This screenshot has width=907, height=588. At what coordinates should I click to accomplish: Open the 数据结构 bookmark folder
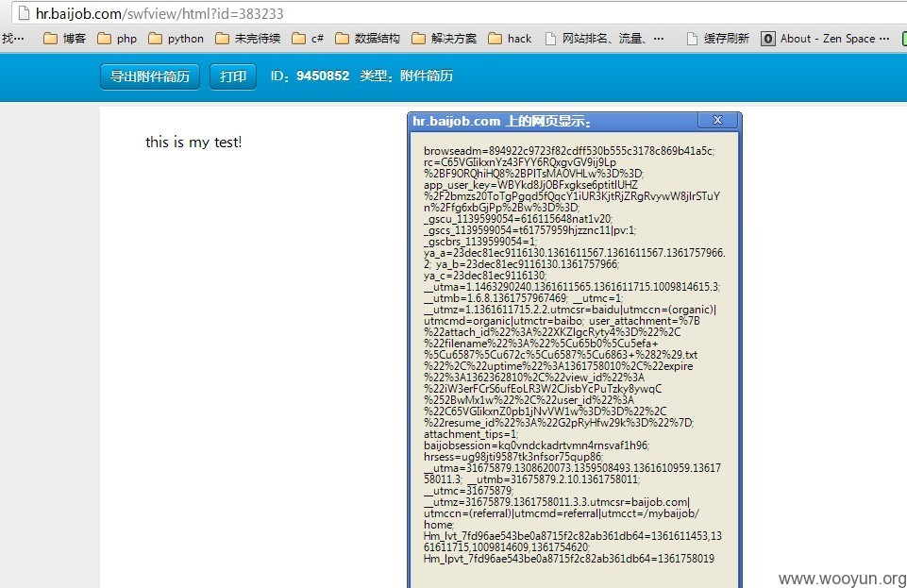[368, 39]
